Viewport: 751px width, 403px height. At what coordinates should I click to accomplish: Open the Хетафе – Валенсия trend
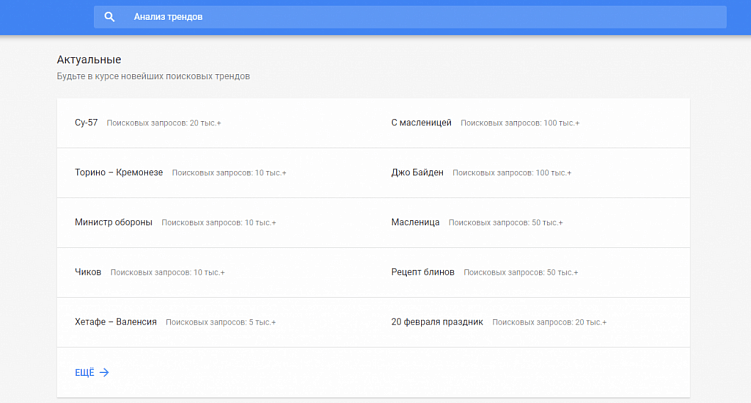coord(115,322)
